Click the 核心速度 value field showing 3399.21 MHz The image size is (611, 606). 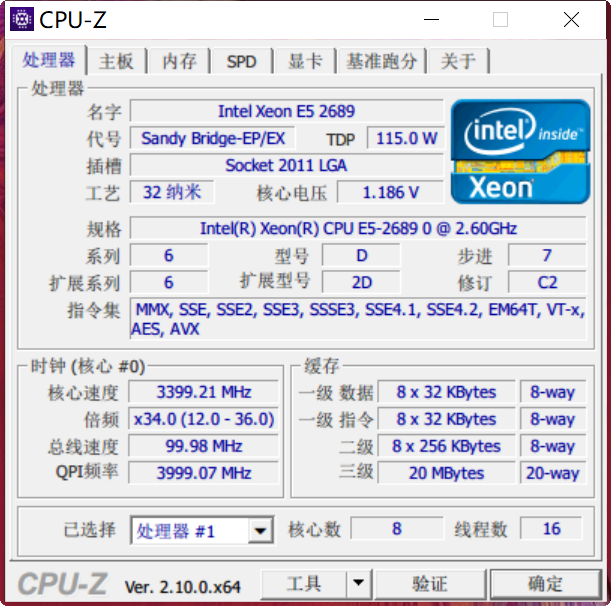203,392
